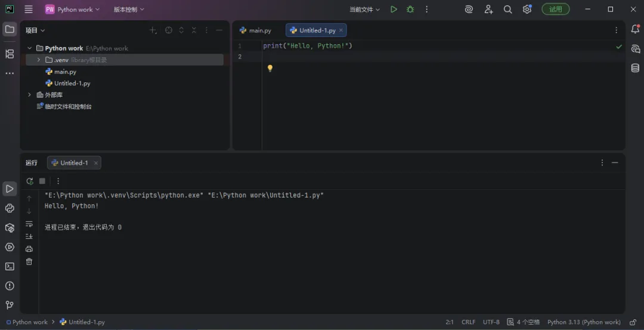Toggle the Project tool window sidebar button
The width and height of the screenshot is (644, 330).
click(x=10, y=29)
